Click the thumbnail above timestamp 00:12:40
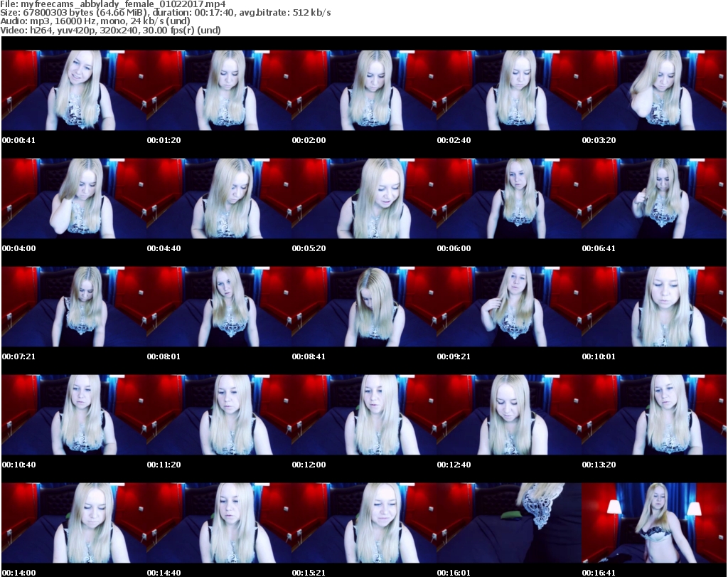This screenshot has width=728, height=577. click(x=509, y=415)
